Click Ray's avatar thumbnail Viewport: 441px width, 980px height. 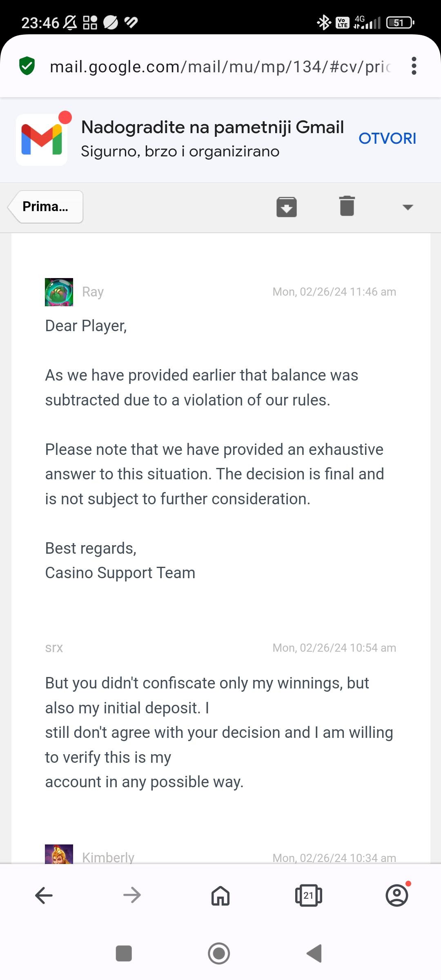[59, 292]
